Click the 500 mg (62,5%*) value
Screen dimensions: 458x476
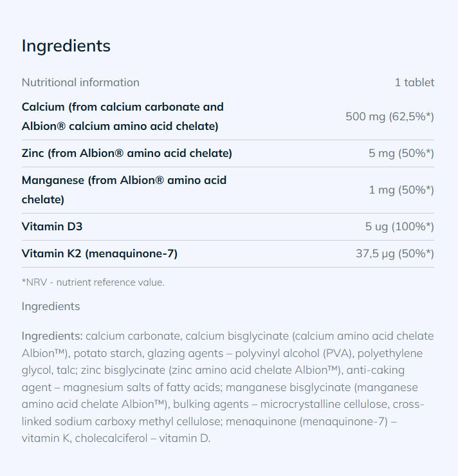tap(390, 116)
